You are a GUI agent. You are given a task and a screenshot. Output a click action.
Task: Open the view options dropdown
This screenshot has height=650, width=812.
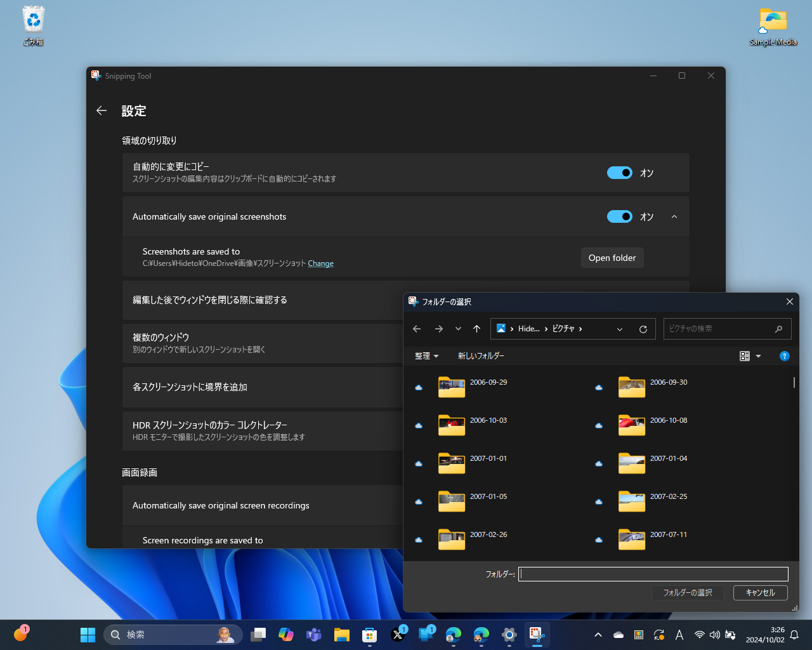pyautogui.click(x=749, y=356)
